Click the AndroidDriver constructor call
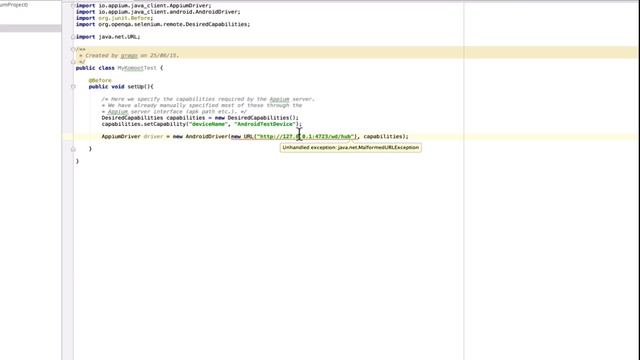Screen dimensions: 640x360 [207, 136]
